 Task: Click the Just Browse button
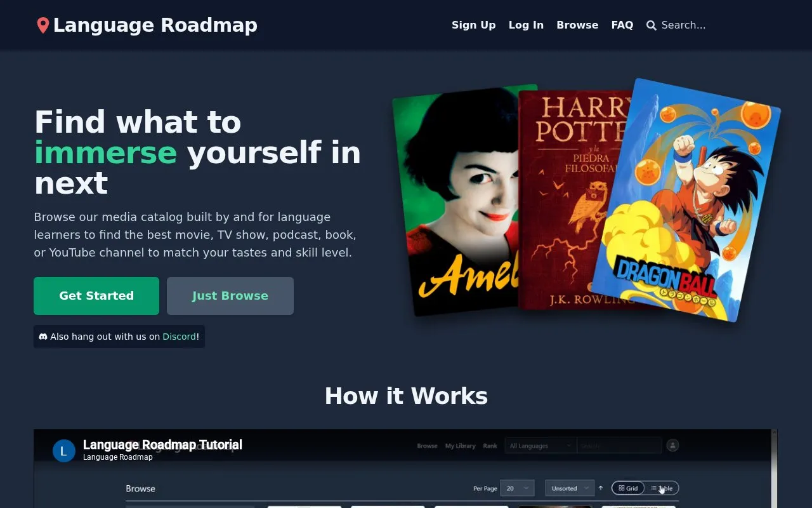pyautogui.click(x=230, y=296)
